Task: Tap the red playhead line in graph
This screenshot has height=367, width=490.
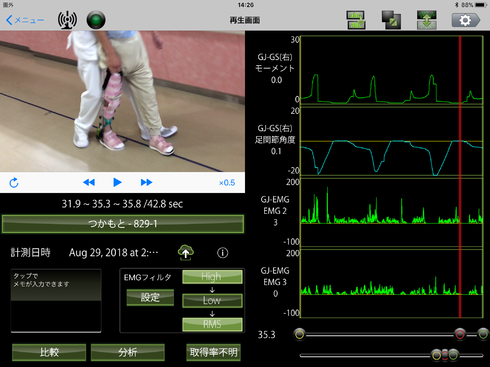Action: (460, 177)
